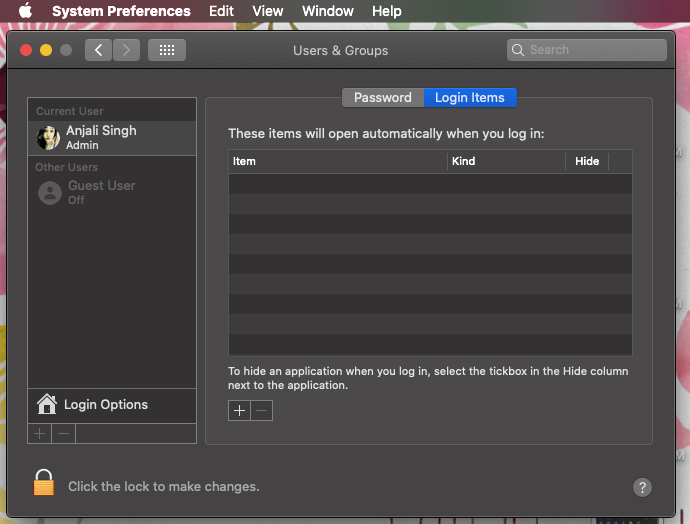Open the Edit menu
690x524 pixels.
tap(221, 11)
